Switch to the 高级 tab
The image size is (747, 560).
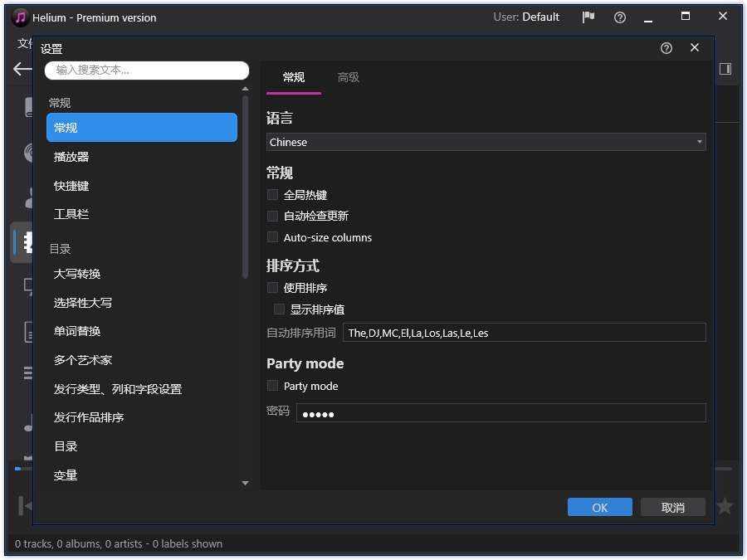pyautogui.click(x=349, y=77)
